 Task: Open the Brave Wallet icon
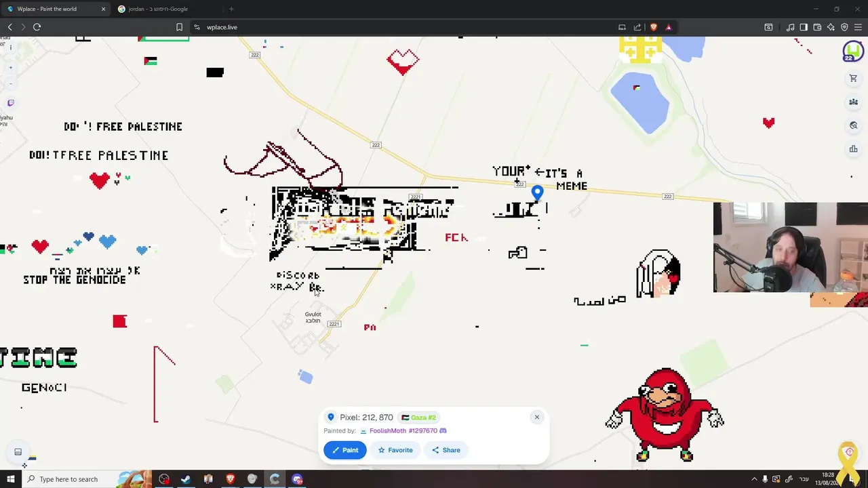click(x=817, y=27)
